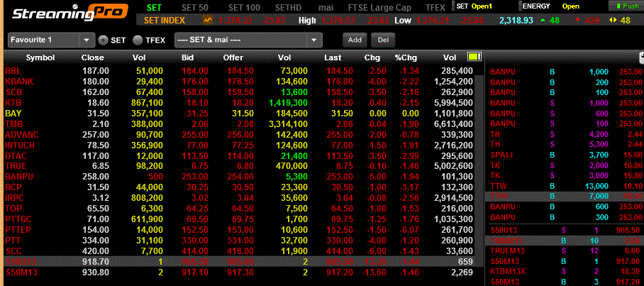Select the TOP row symbol

click(13, 209)
